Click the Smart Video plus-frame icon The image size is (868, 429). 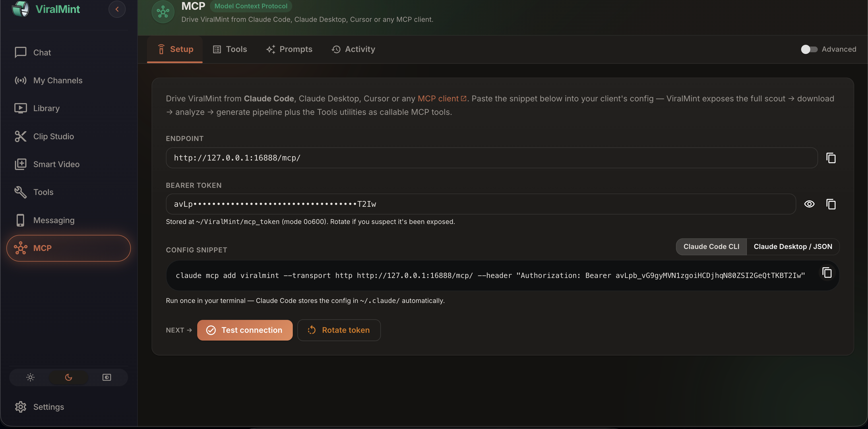coord(21,165)
